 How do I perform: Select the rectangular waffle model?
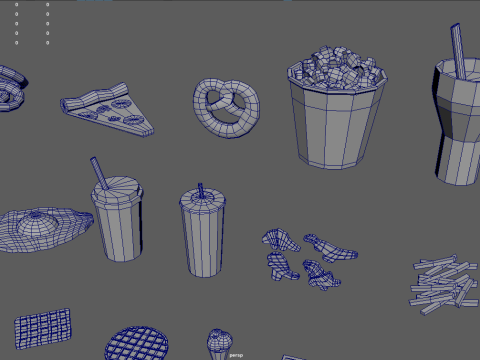click(x=43, y=329)
